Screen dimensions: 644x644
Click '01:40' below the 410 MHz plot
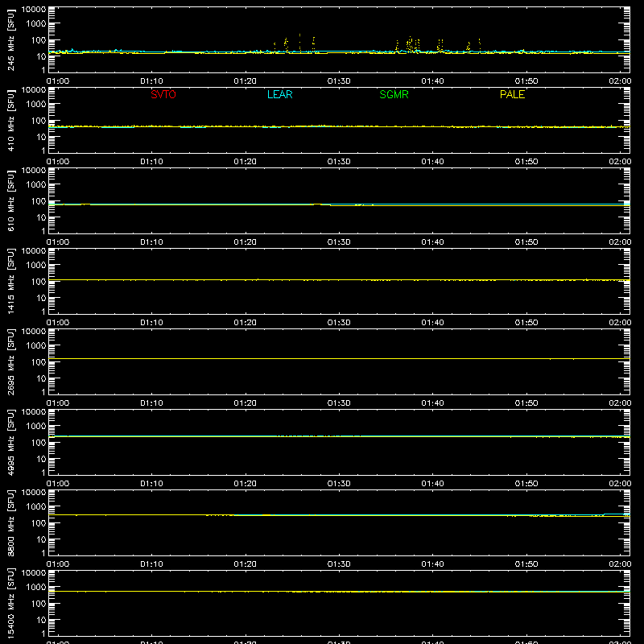coord(432,162)
